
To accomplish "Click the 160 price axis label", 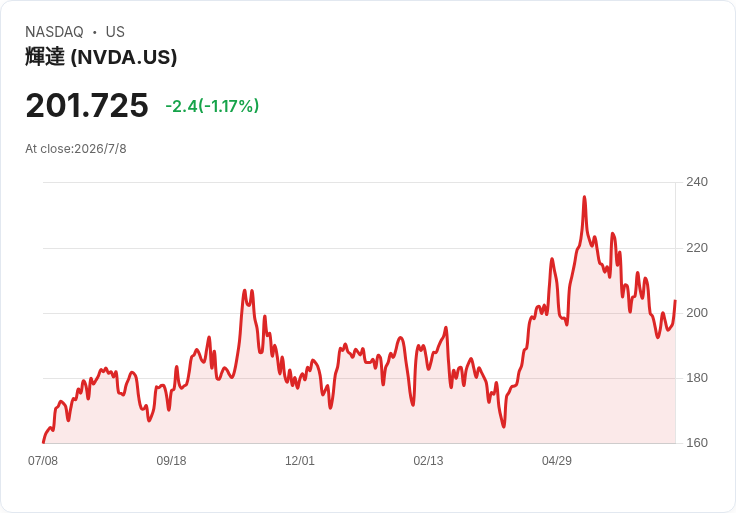I will (697, 443).
